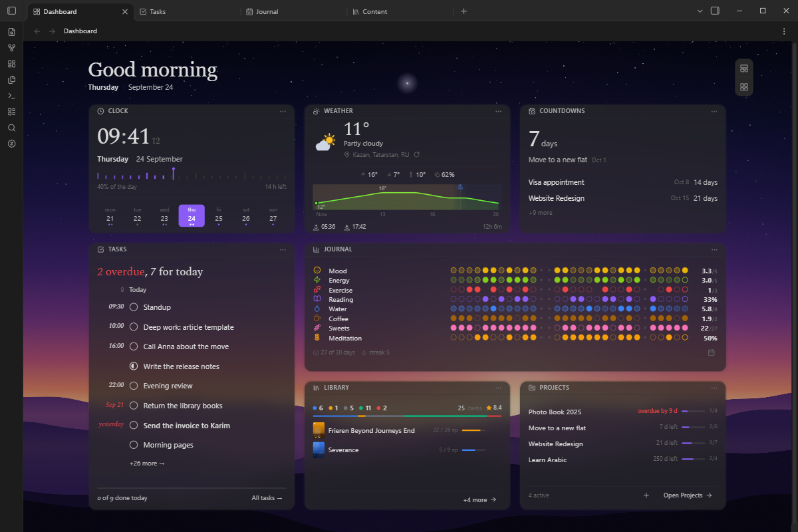Click the lower floating grid layout button
The height and width of the screenshot is (532, 798).
point(744,87)
